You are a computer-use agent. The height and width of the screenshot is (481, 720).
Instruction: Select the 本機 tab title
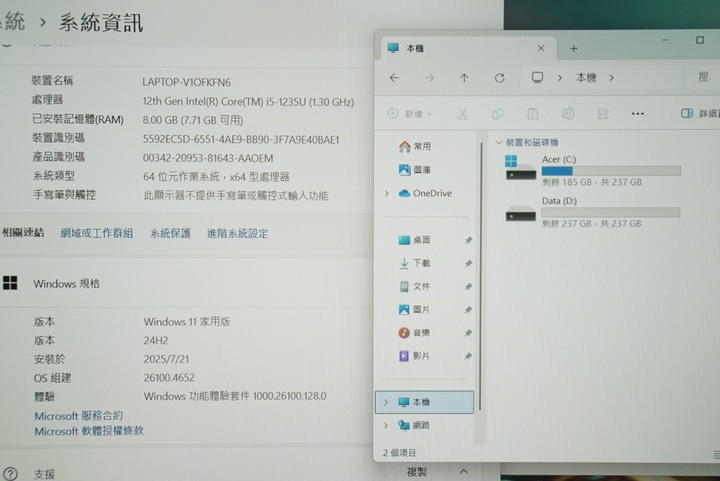pos(415,48)
